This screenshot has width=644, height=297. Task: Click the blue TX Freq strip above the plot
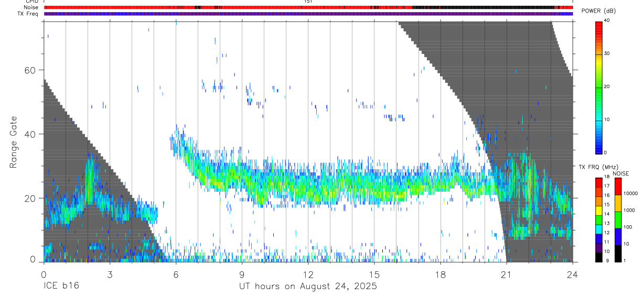[x=308, y=14]
